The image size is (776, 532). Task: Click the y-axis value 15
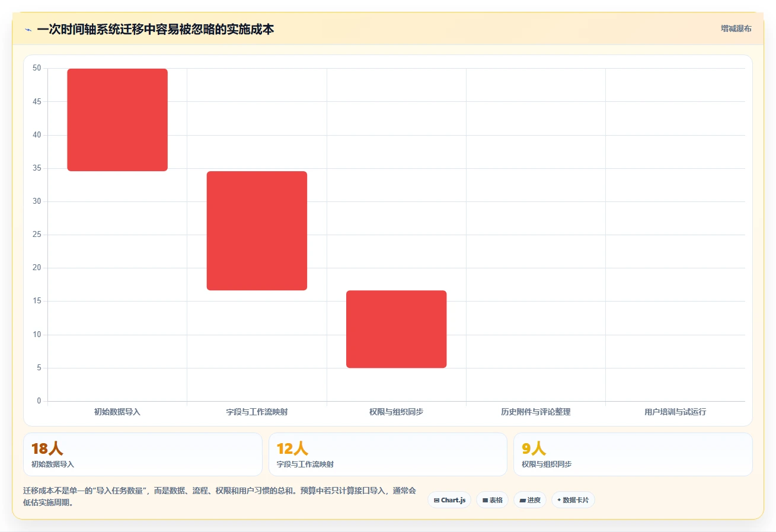tap(37, 301)
